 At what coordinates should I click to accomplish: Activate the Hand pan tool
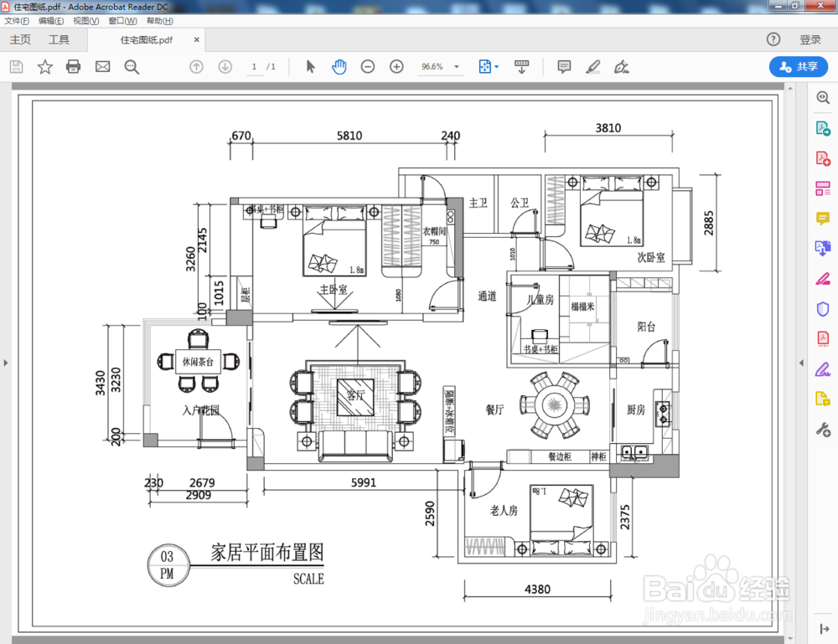point(339,67)
